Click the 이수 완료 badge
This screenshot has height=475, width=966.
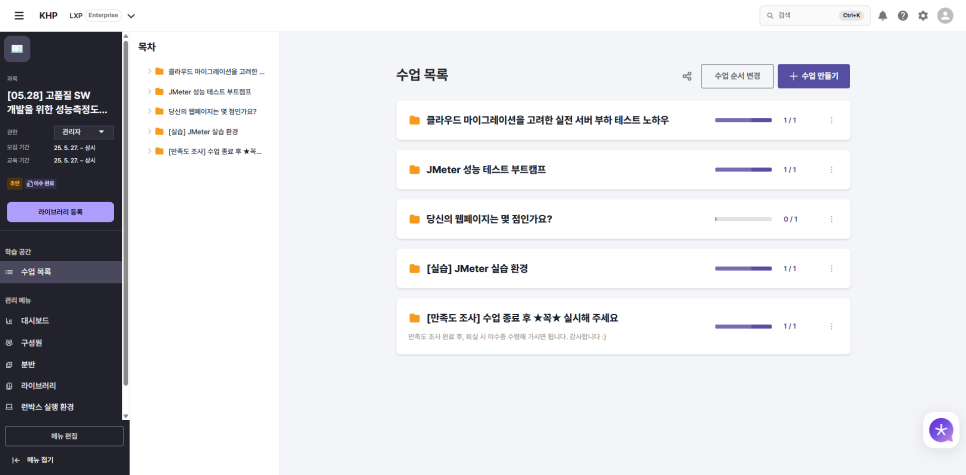pos(41,184)
